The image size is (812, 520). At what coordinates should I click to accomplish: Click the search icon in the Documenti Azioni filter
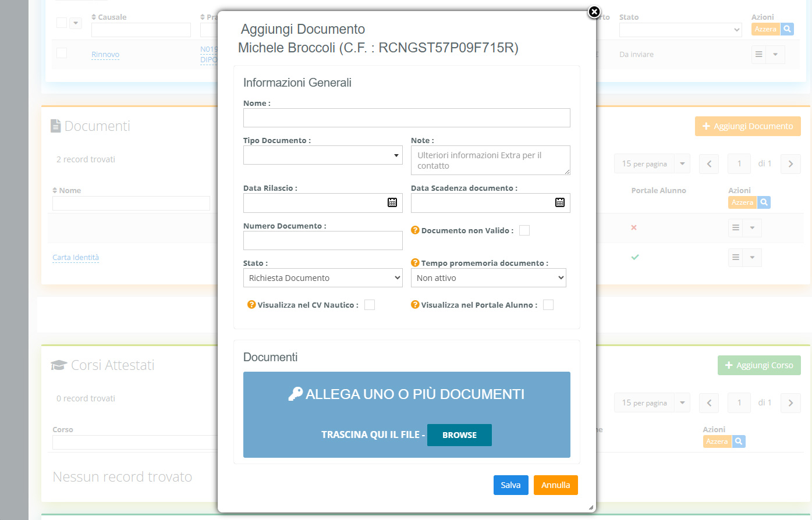coord(764,202)
